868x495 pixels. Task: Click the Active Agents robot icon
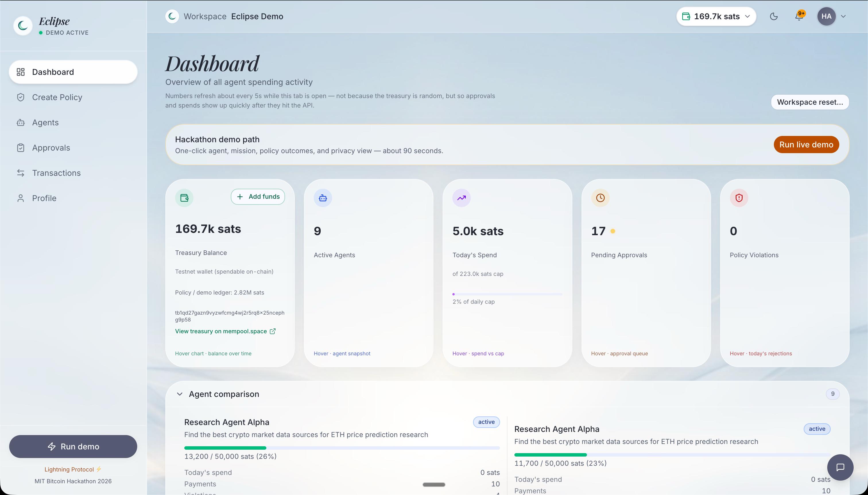click(x=323, y=198)
